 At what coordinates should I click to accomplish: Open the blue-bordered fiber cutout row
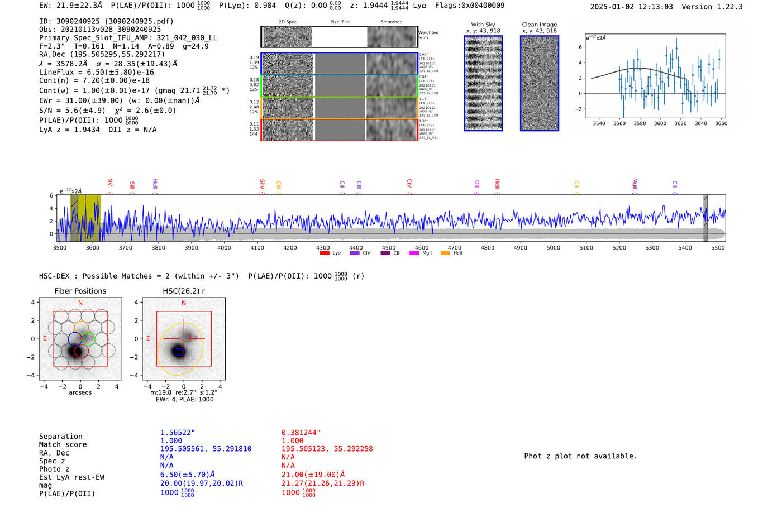339,64
